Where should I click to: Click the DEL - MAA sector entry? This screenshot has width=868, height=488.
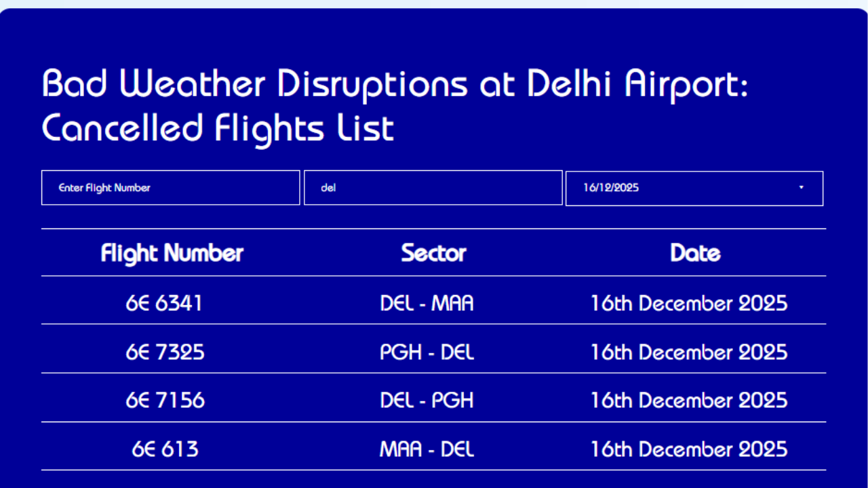click(x=426, y=303)
